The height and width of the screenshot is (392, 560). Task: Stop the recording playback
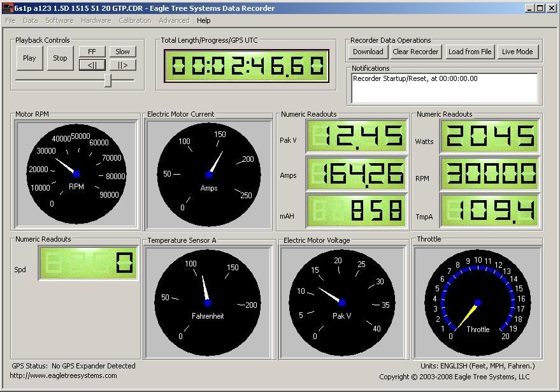[x=60, y=58]
